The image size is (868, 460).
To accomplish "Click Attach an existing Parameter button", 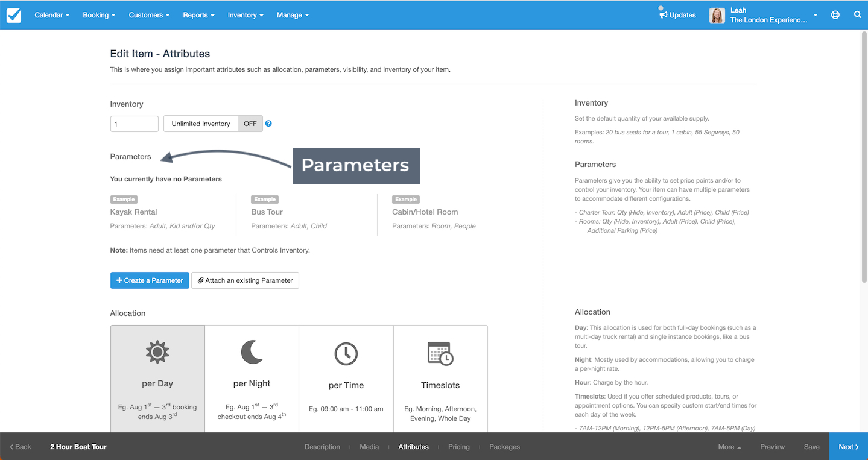I will coord(245,280).
